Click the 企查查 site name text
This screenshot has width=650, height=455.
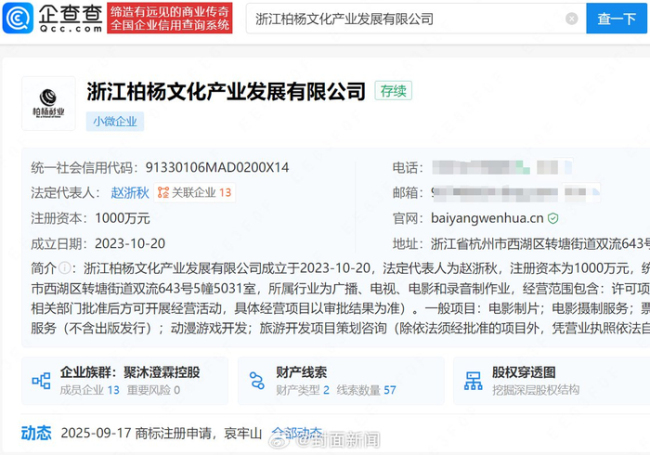[x=70, y=14]
